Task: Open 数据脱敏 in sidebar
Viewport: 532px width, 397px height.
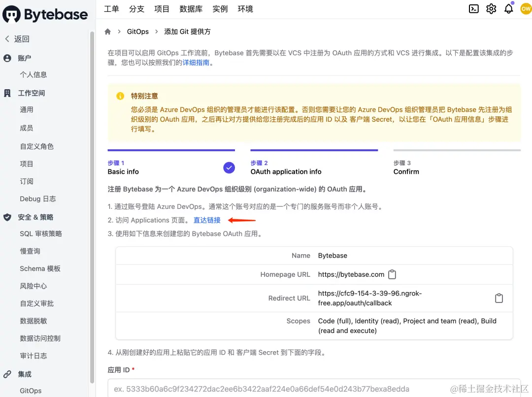Action: (33, 321)
